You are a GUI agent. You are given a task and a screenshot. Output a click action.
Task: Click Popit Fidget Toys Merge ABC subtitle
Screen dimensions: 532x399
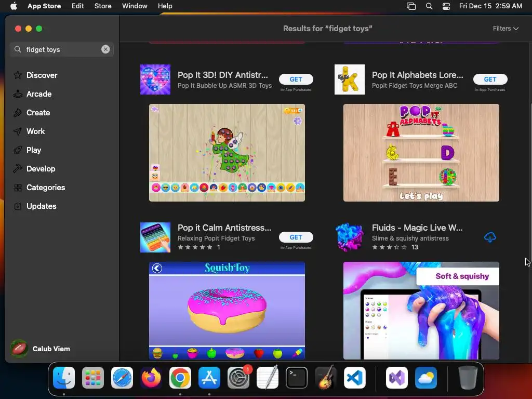[415, 86]
